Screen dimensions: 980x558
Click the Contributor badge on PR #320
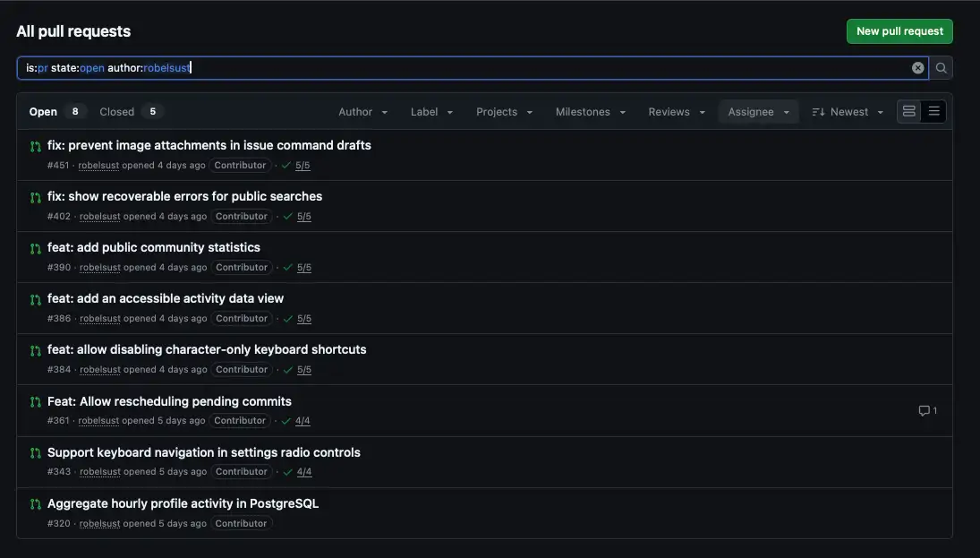click(x=241, y=523)
